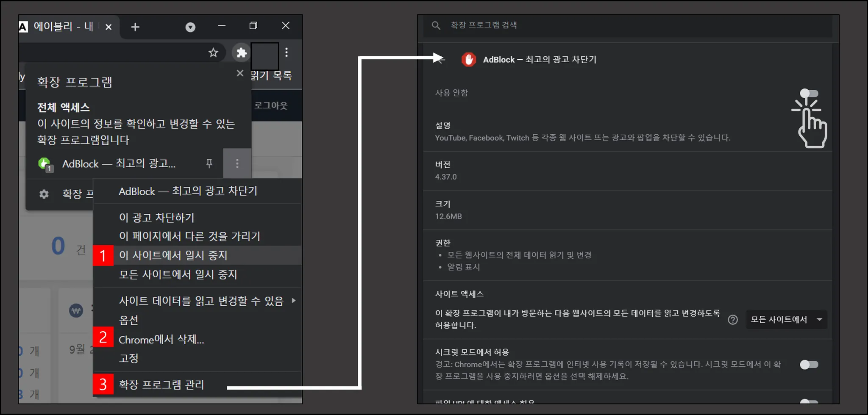868x415 pixels.
Task: Click the 알림 표시 permission entry
Action: point(464,267)
